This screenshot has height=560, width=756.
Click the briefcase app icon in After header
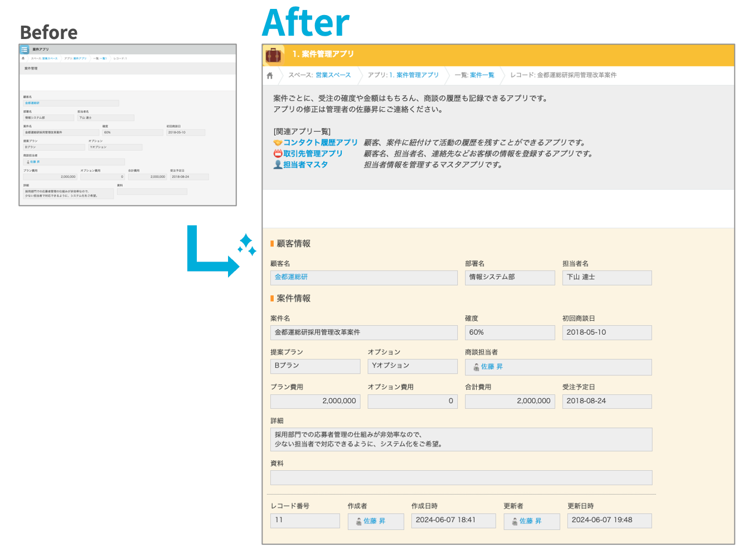pos(273,55)
